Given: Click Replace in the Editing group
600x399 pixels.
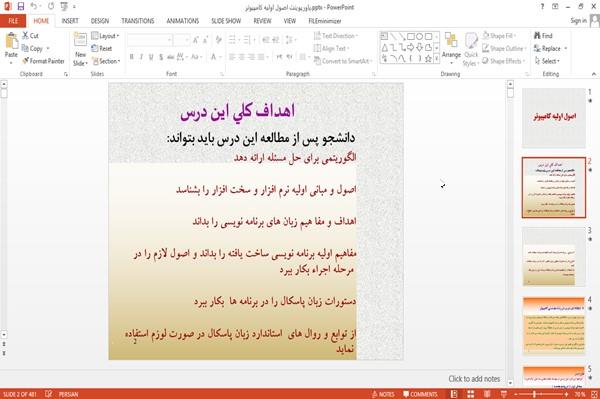Looking at the screenshot, I should tap(551, 49).
